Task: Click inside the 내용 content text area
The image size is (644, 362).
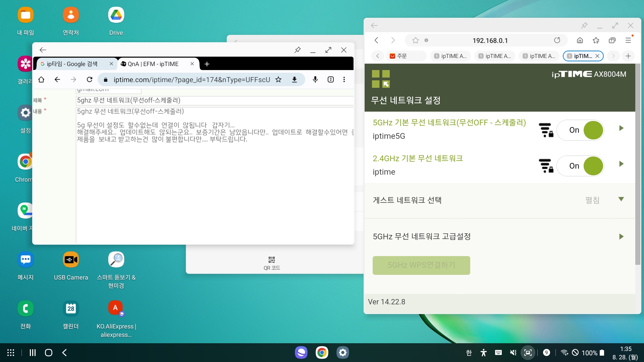Action: coord(215,175)
